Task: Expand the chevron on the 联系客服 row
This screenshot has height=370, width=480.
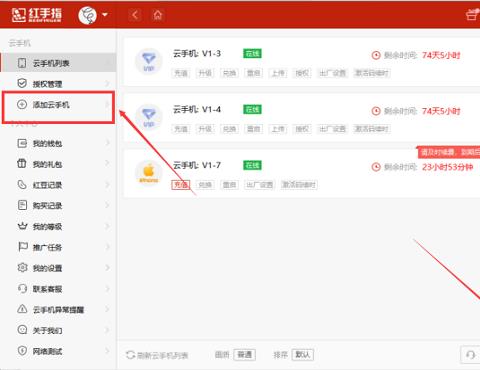Action: [x=107, y=289]
